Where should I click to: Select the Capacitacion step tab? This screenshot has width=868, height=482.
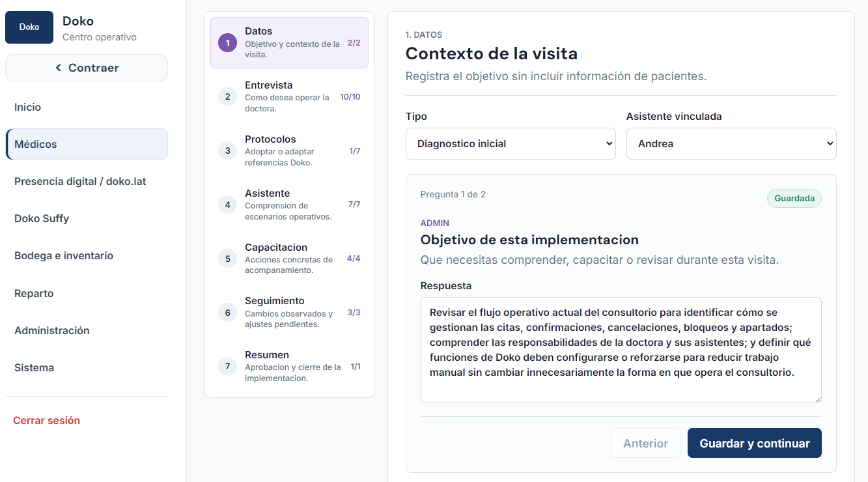pyautogui.click(x=289, y=259)
